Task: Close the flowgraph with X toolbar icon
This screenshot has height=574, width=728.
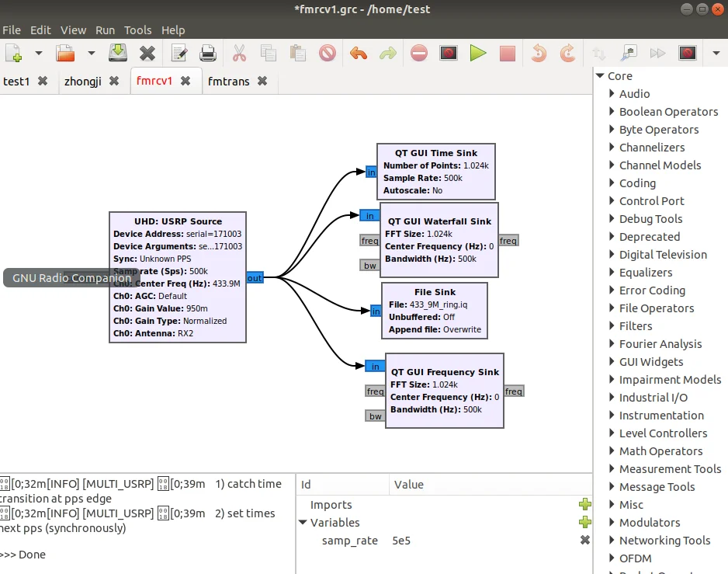Action: [x=147, y=53]
